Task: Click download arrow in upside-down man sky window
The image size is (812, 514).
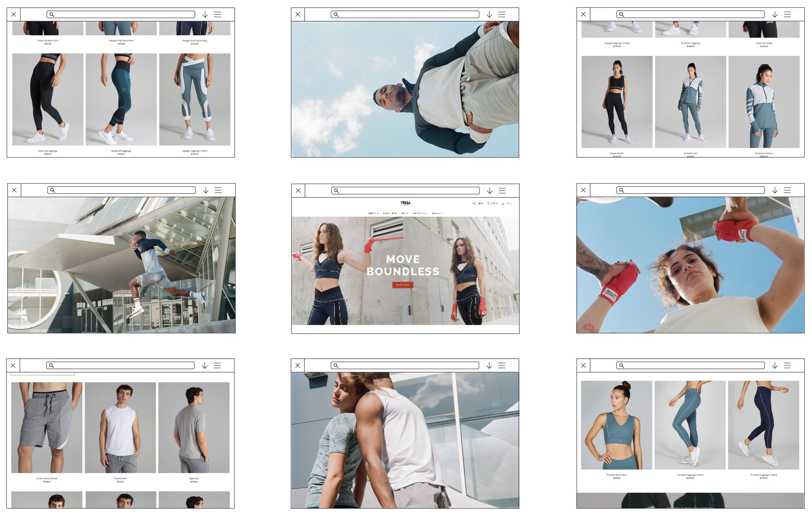Action: pyautogui.click(x=489, y=15)
